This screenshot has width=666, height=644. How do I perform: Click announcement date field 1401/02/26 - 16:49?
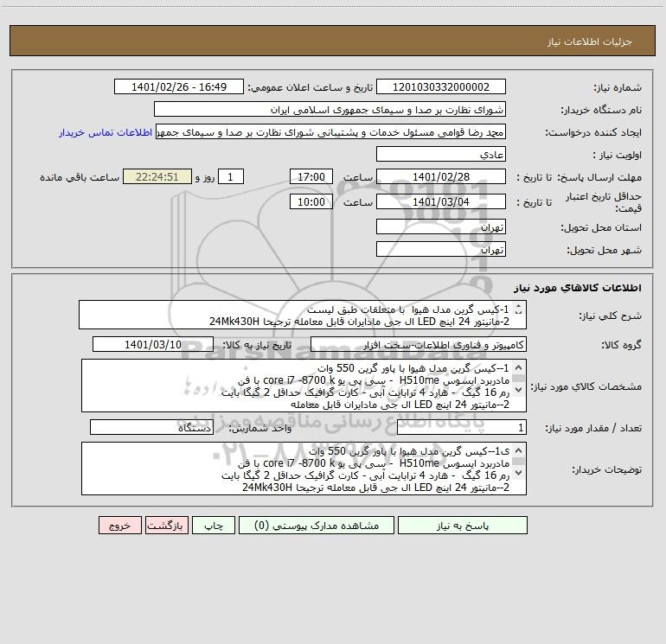pos(179,86)
